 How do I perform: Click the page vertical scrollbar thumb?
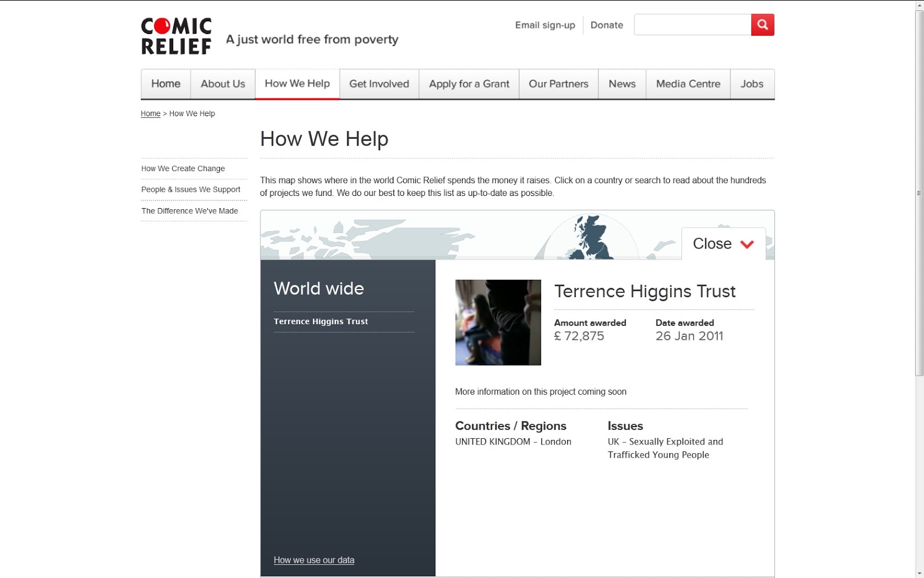click(919, 194)
